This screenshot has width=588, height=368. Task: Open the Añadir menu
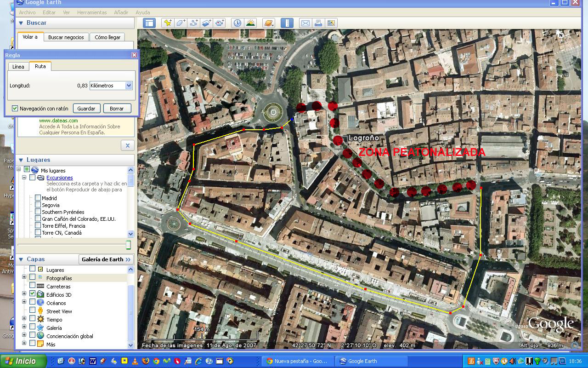click(121, 12)
